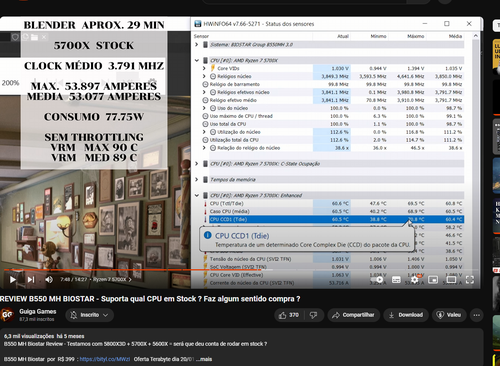
Task: Collapse the CPU [#0] AMD Ryzen 7 5700X group
Action: (x=197, y=60)
